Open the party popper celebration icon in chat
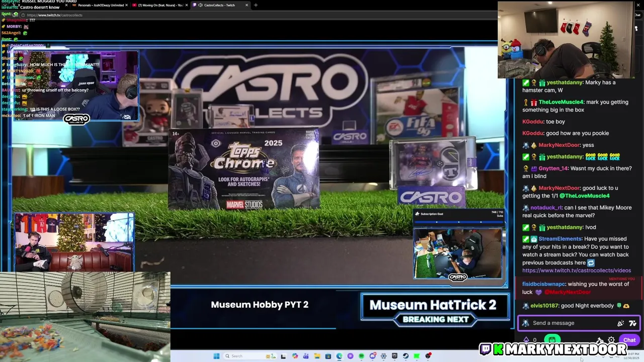Image resolution: width=644 pixels, height=362 pixels. (620, 323)
